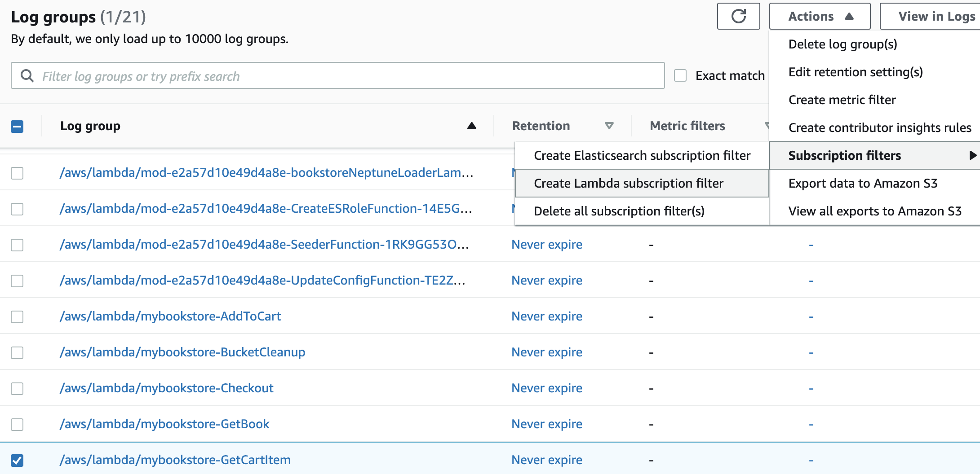This screenshot has width=980, height=474.
Task: Open mybookstore-GetBook log group
Action: coord(164,424)
